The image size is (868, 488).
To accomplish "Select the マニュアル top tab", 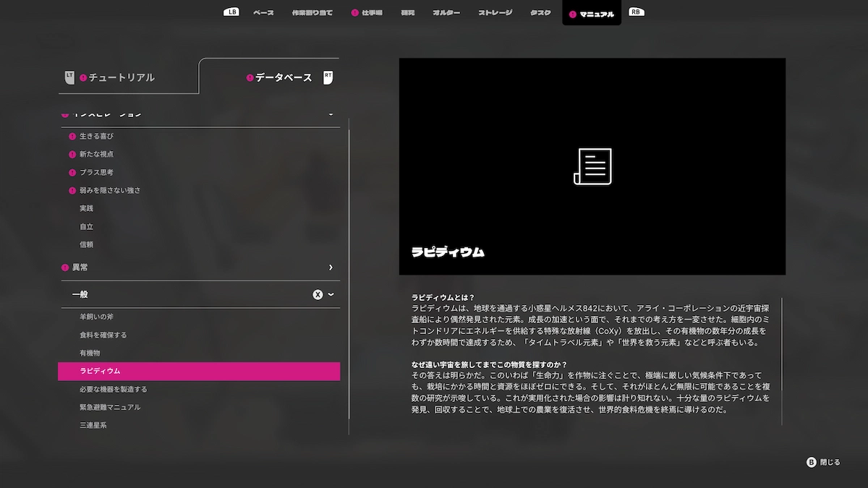I will click(592, 13).
